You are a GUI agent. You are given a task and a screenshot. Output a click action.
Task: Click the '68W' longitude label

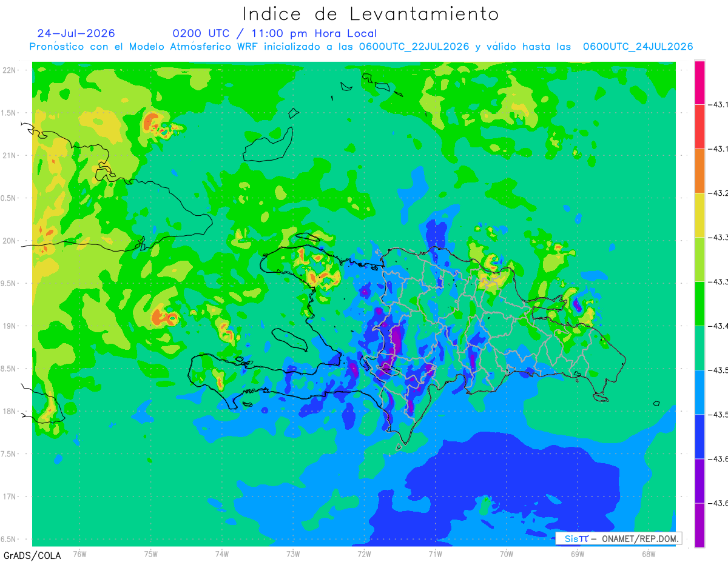(x=649, y=553)
